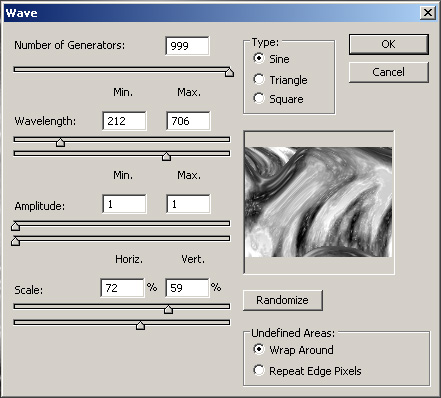441x398 pixels.
Task: Click the Wavelength Min. field showing 212
Action: (x=124, y=121)
